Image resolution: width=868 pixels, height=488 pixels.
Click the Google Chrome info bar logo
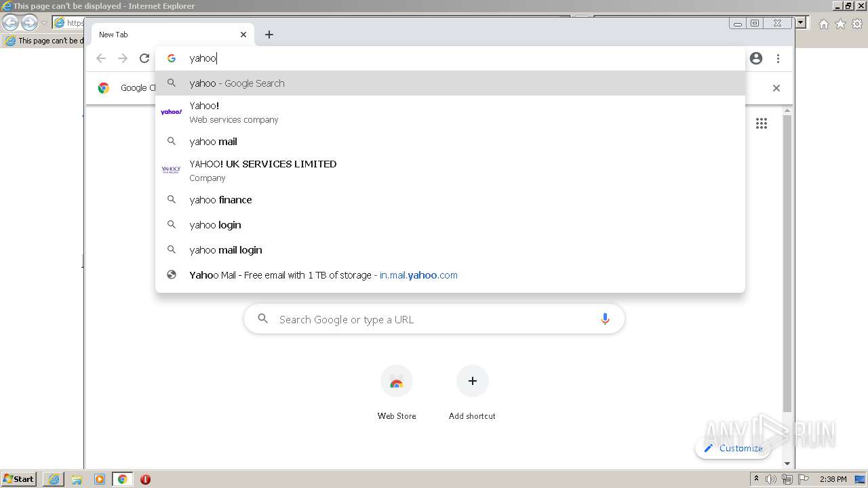coord(104,88)
